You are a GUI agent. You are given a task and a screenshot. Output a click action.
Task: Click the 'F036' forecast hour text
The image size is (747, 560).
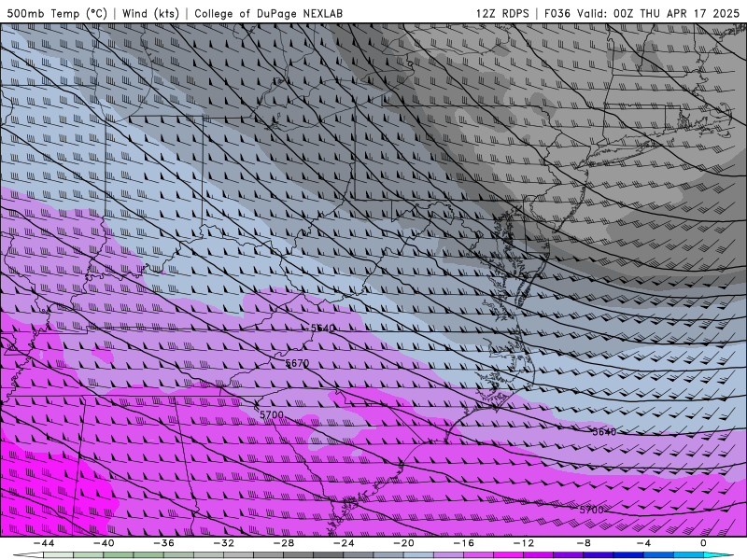tap(557, 13)
